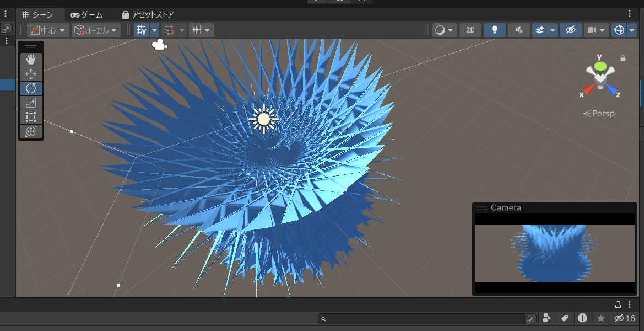Open the ローカル handle rotation dropdown
The height and width of the screenshot is (331, 644).
pyautogui.click(x=96, y=30)
